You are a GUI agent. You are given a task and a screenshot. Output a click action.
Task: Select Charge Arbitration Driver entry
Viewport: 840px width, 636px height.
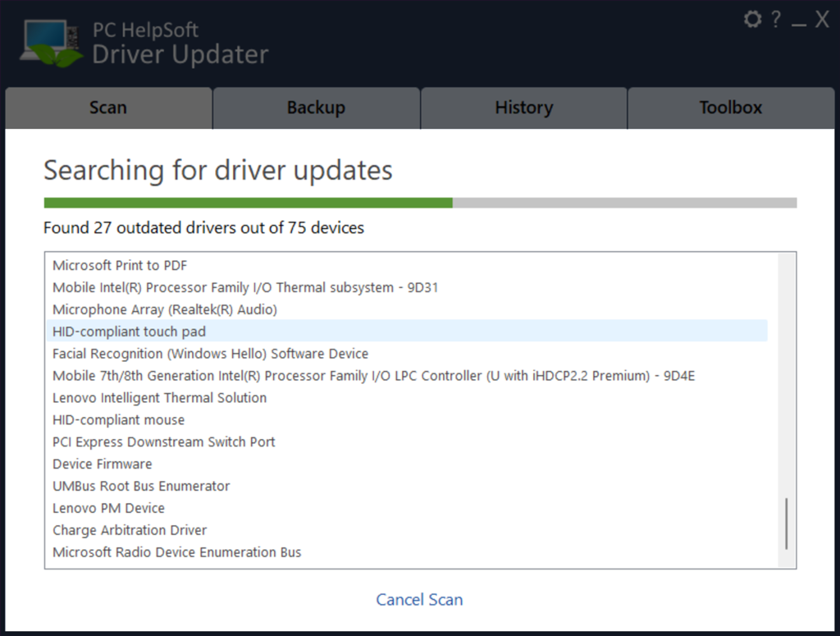point(407,530)
